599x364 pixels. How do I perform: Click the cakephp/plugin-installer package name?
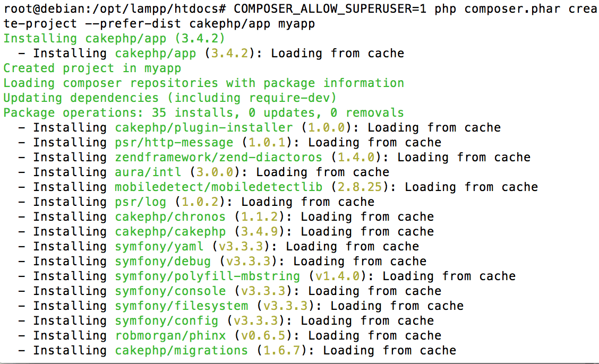[x=203, y=127]
